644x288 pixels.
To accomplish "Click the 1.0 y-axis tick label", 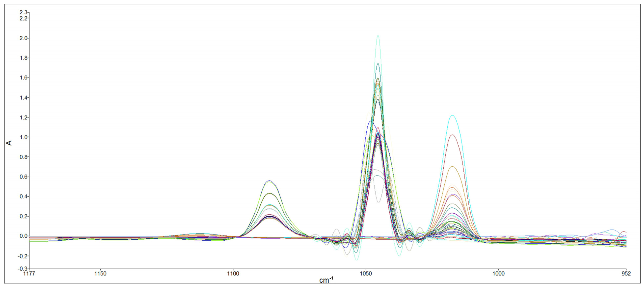I will click(x=24, y=137).
